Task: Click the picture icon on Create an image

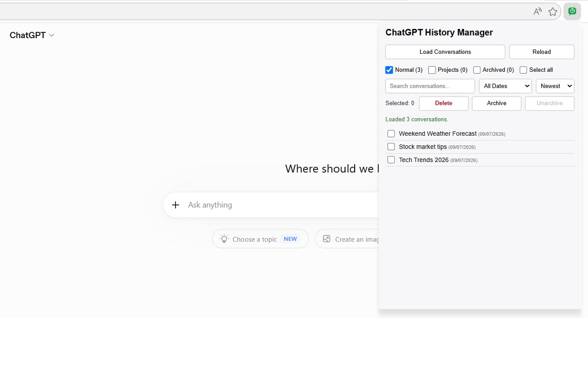Action: tap(327, 239)
